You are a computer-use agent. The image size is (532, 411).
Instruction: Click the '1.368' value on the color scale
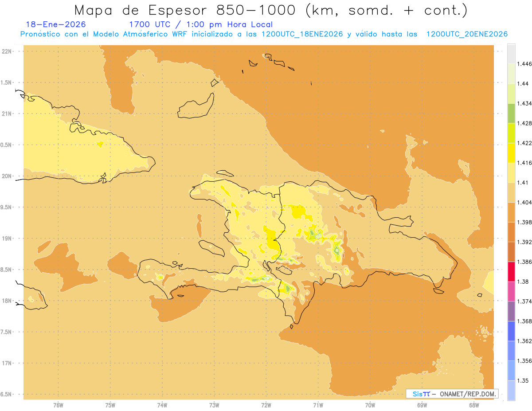click(x=524, y=321)
